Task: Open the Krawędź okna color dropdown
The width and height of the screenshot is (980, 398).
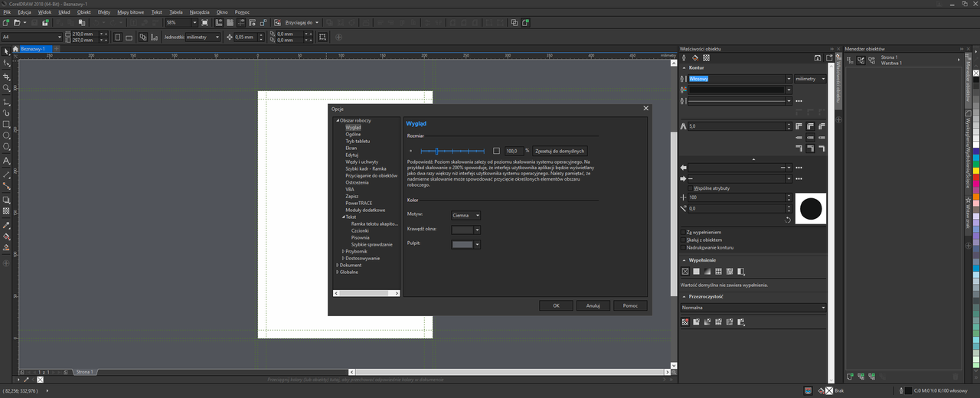Action: (x=466, y=230)
